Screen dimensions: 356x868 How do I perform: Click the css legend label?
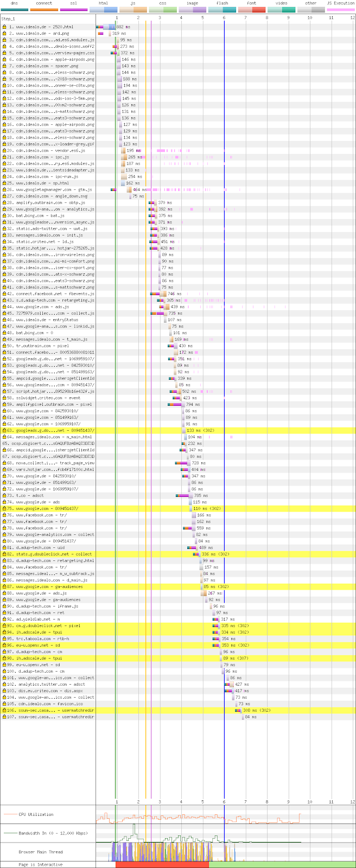click(x=162, y=3)
